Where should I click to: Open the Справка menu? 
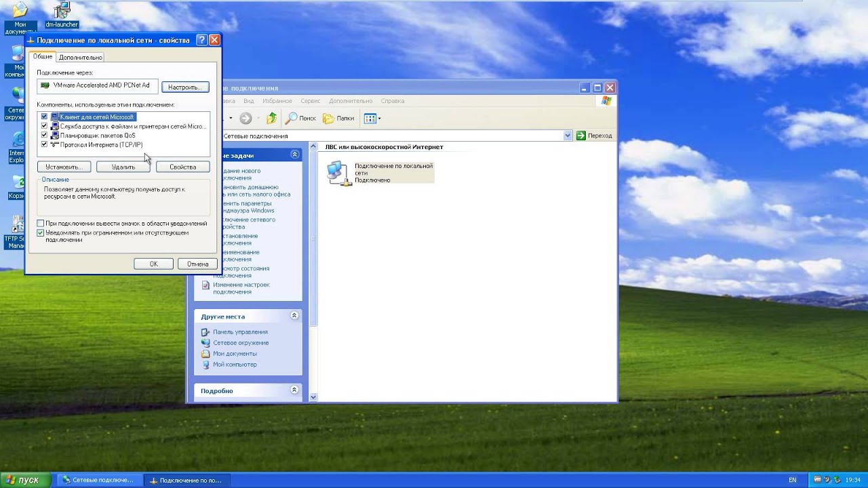393,101
